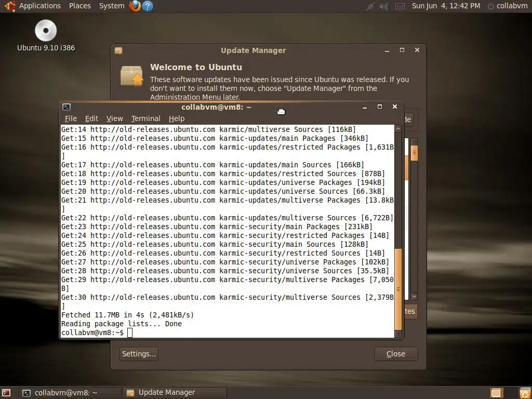The image size is (532, 399).
Task: Click the terminal window menu icon
Action: [66, 107]
